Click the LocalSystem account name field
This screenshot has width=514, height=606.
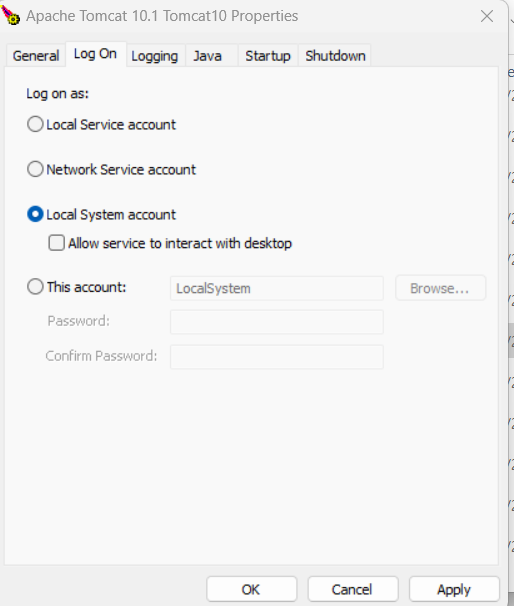tap(277, 288)
